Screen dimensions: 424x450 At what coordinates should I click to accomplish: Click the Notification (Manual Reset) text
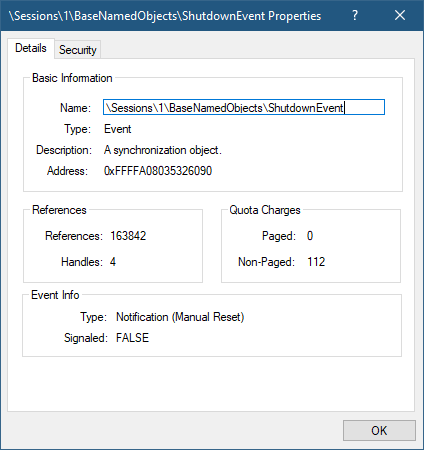click(x=180, y=317)
